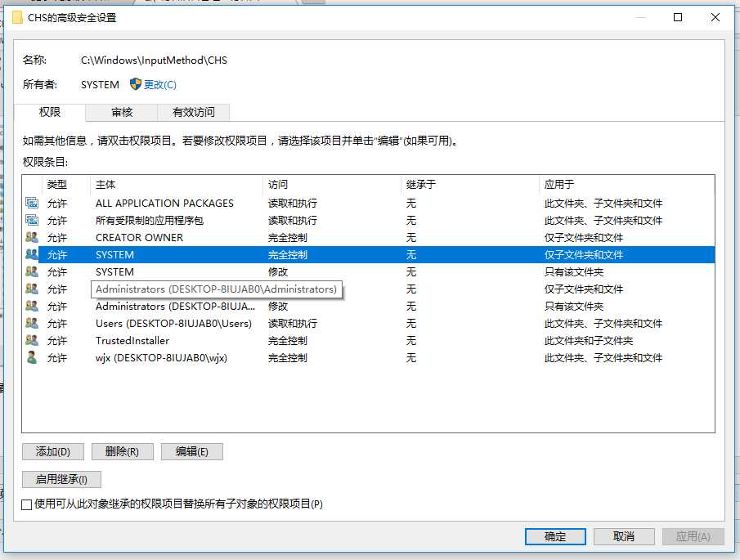The width and height of the screenshot is (740, 560).
Task: Select the Users (DESKTOP-8IUJAB0\Users) entry
Action: coord(368,323)
